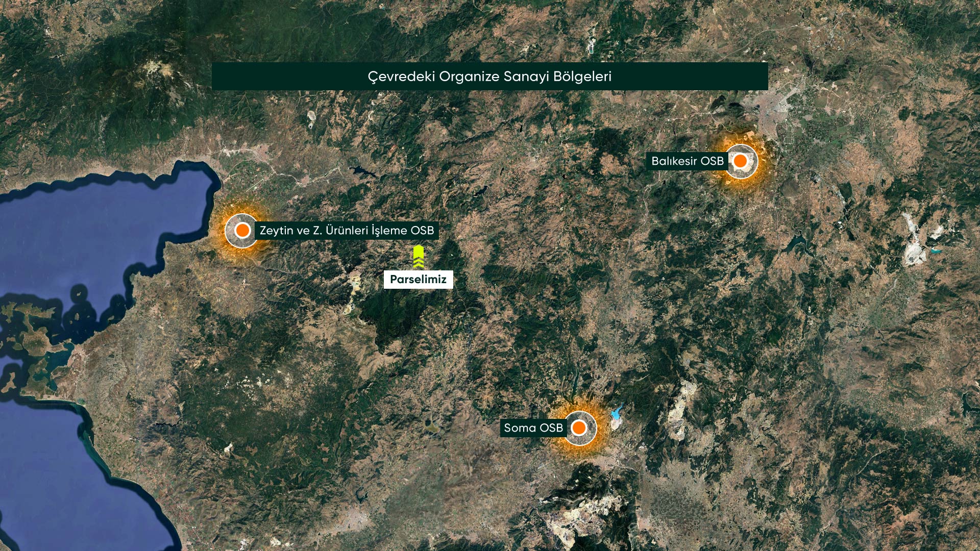Click the Soma OSB orange marker dot
The width and height of the screenshot is (980, 551).
pyautogui.click(x=579, y=428)
